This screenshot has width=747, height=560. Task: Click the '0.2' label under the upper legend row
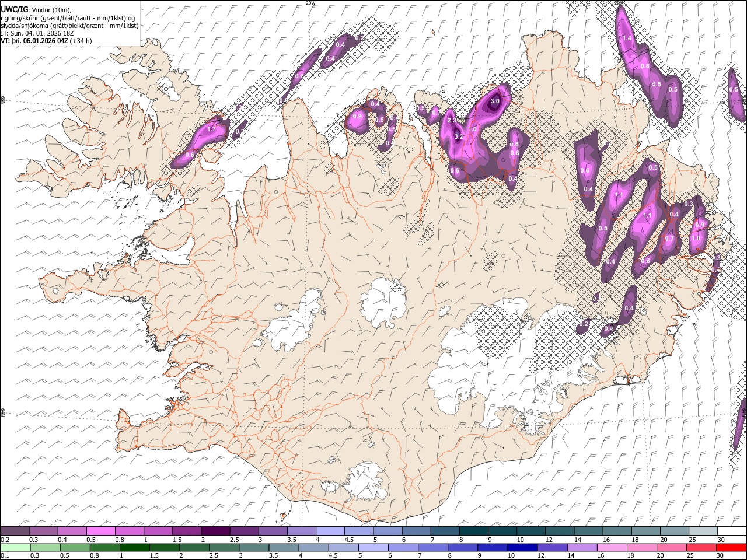point(5,540)
